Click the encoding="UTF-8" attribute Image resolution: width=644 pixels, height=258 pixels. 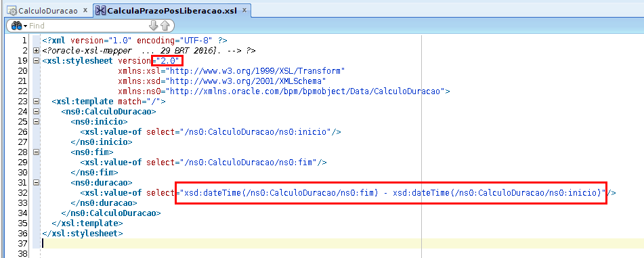pyautogui.click(x=175, y=41)
